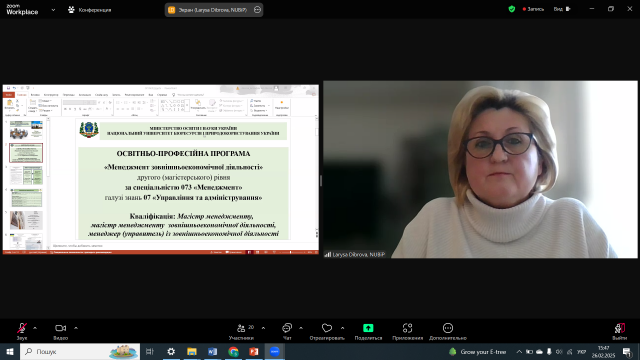Turn on camera with the Видео button
Screen dimensions: 640x360
(60, 331)
